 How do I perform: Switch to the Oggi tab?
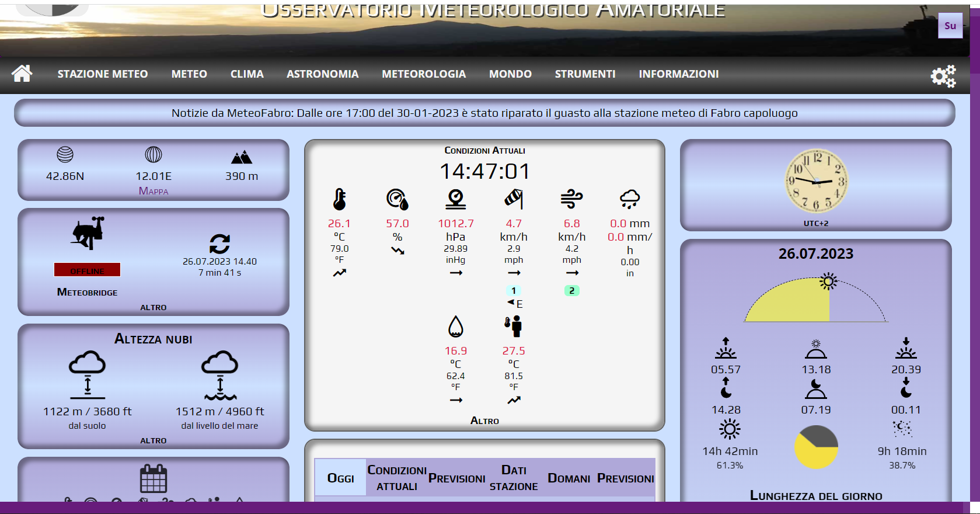click(340, 478)
